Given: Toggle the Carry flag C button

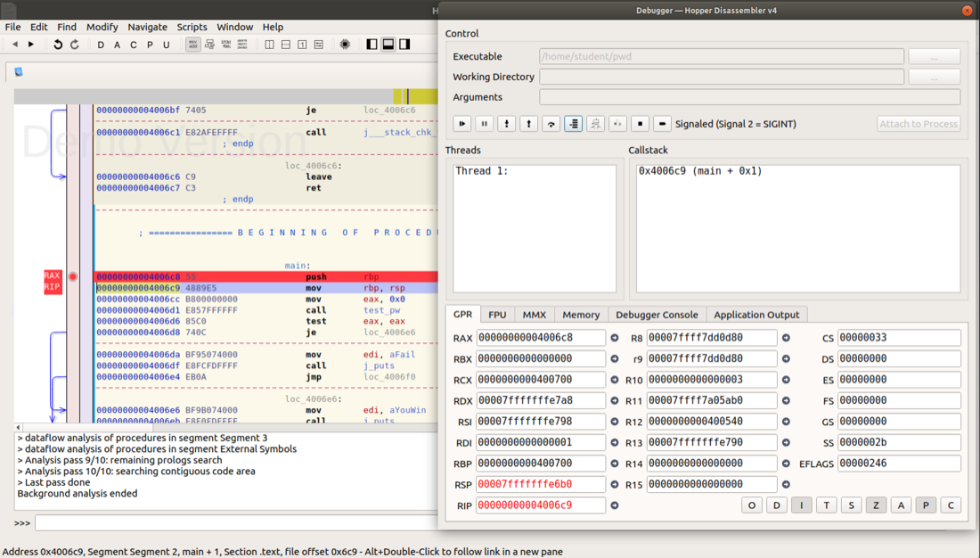Looking at the screenshot, I should 951,505.
